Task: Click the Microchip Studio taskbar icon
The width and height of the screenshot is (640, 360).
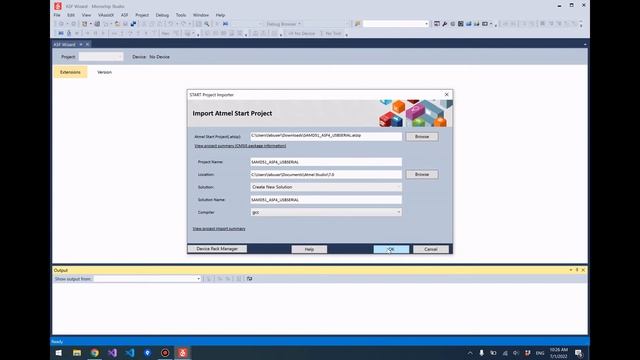Action: [x=182, y=353]
